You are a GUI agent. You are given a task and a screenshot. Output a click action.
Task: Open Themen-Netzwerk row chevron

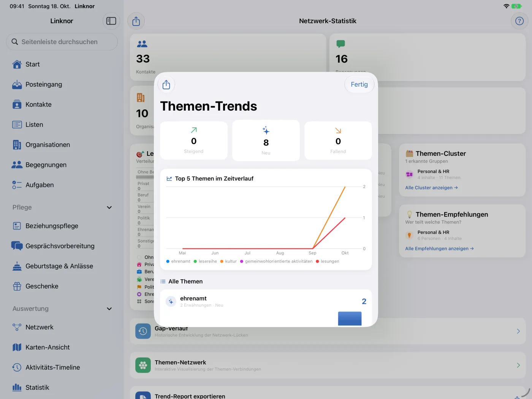pyautogui.click(x=518, y=365)
